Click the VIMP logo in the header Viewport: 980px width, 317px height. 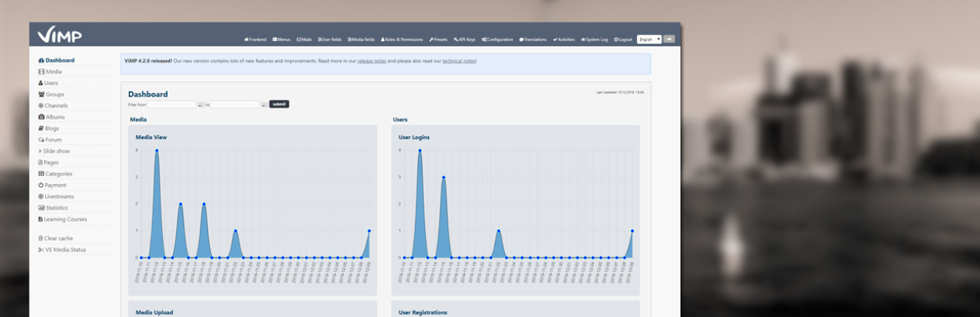(60, 35)
